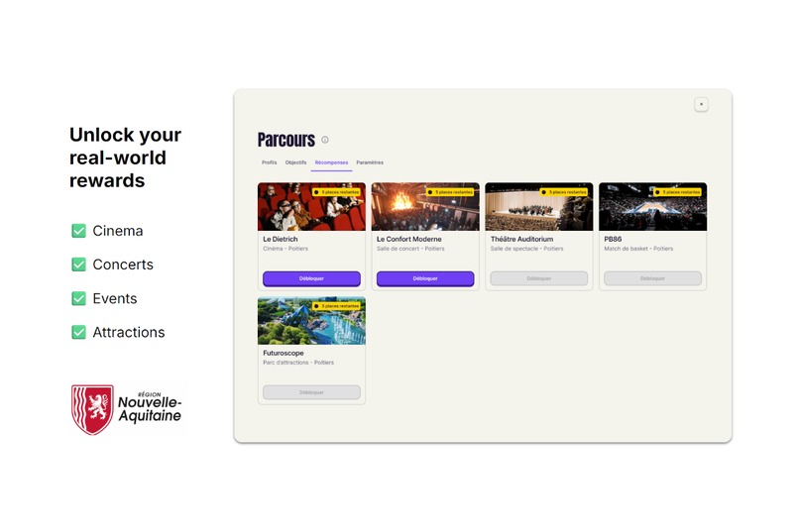
Task: Click the Débloquer button under Futuroscope
Action: (x=311, y=392)
